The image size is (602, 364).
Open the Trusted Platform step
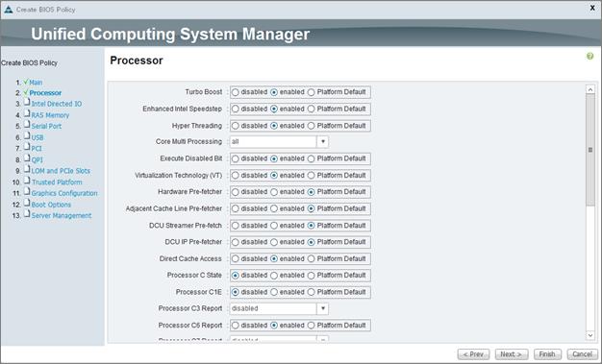(57, 182)
